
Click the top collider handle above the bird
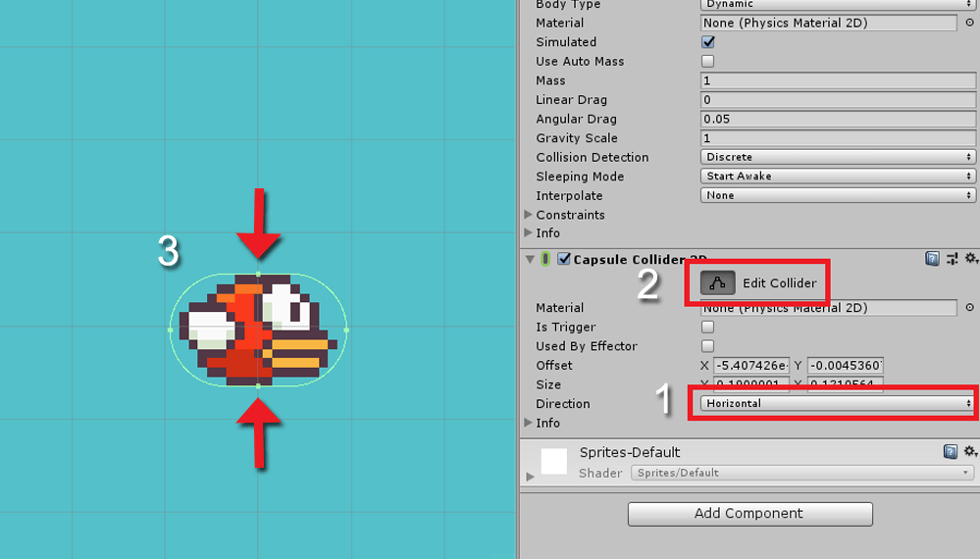point(258,275)
